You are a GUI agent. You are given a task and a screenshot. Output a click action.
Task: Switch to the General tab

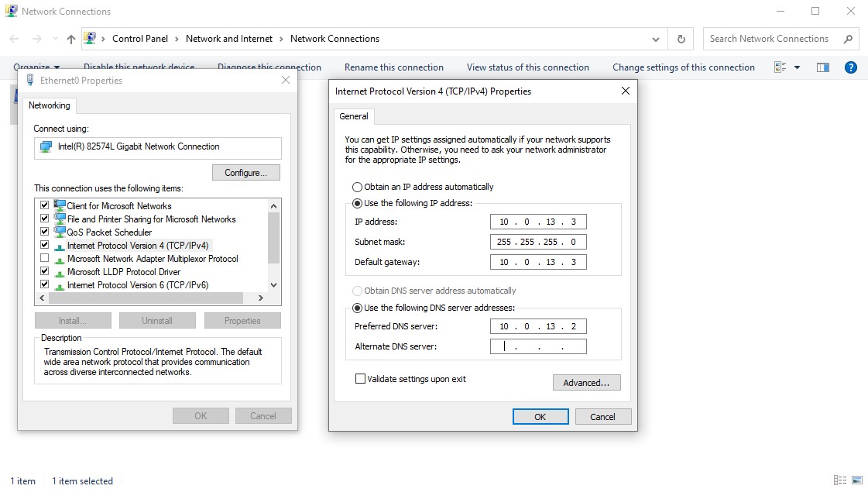[x=354, y=116]
